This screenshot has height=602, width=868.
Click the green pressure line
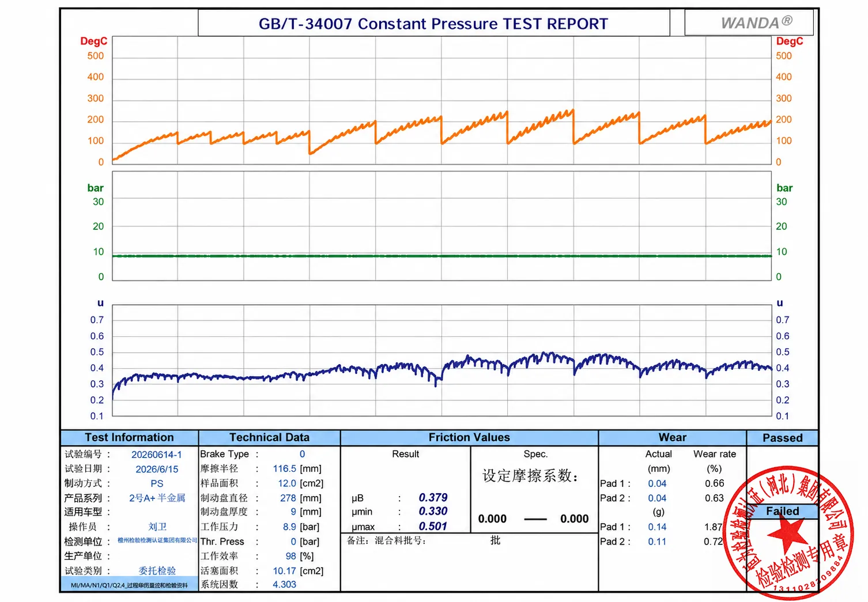pos(441,256)
